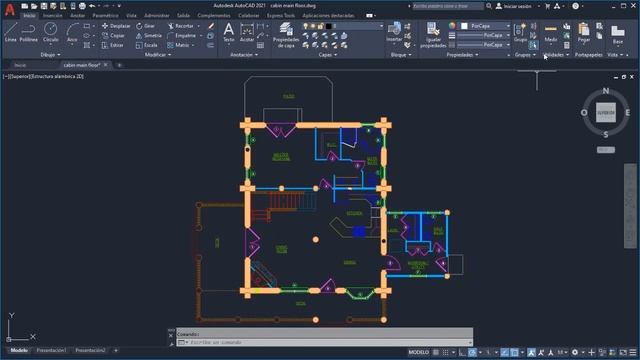Select the Polilínea tool
This screenshot has width=640, height=360.
pos(29,32)
